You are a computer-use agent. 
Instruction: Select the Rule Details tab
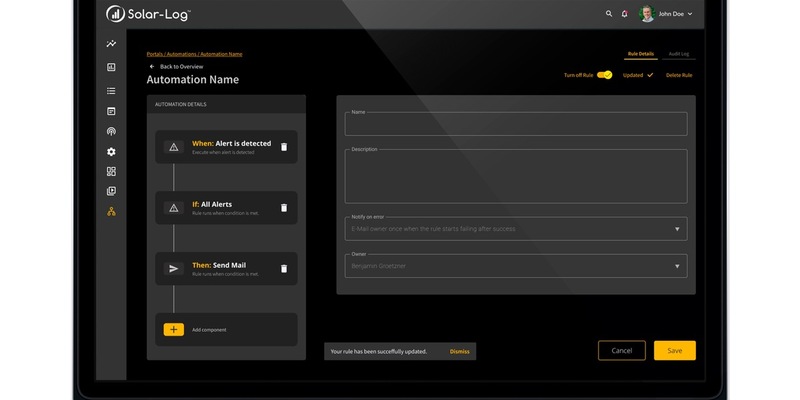641,53
